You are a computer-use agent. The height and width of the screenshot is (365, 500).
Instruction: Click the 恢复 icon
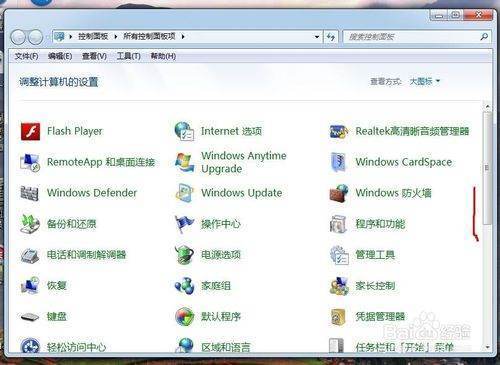[30, 286]
